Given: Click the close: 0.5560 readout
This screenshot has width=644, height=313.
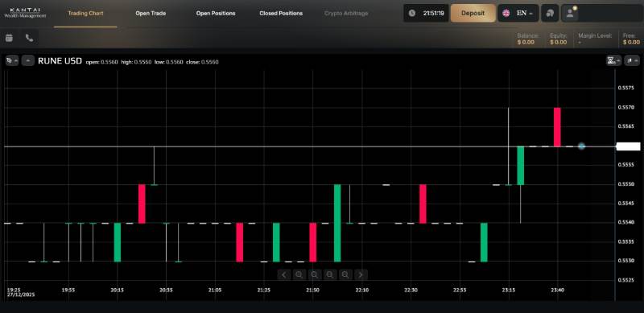Looking at the screenshot, I should pyautogui.click(x=202, y=62).
